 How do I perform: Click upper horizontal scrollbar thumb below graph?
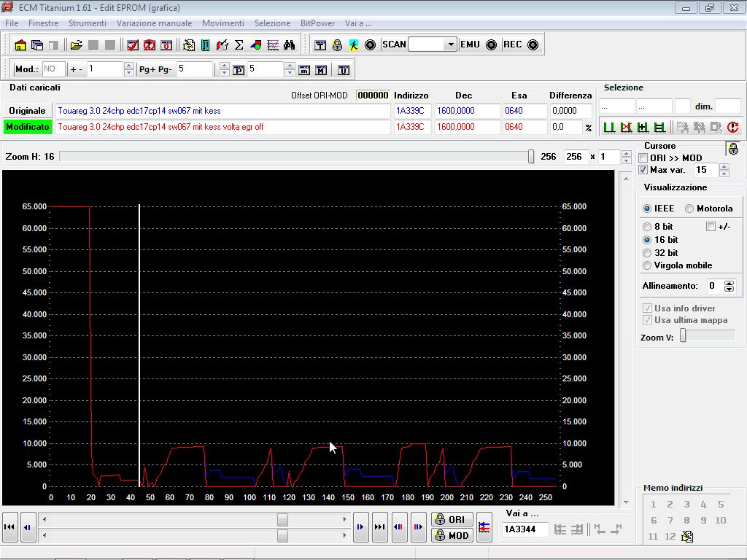pos(282,519)
